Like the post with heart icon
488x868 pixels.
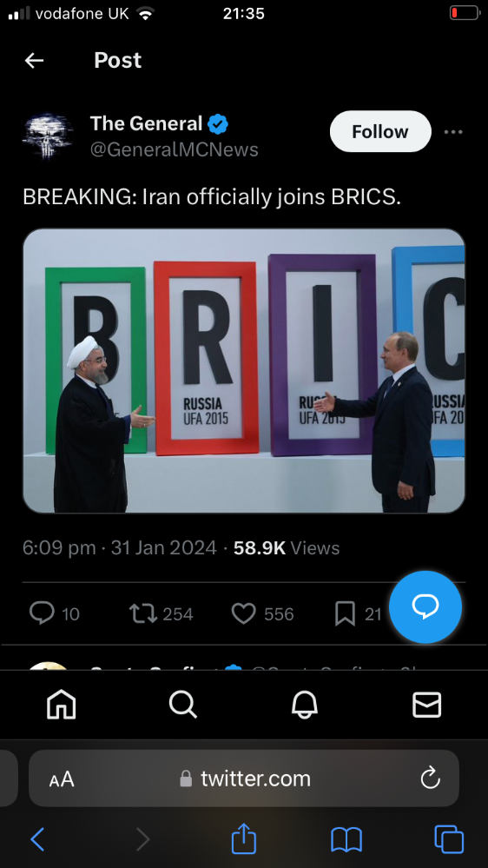pos(243,613)
